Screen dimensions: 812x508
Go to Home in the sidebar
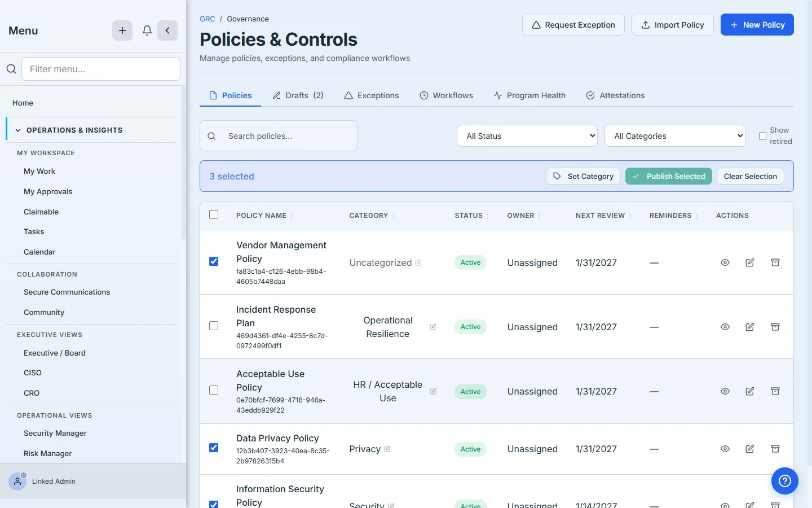click(23, 103)
